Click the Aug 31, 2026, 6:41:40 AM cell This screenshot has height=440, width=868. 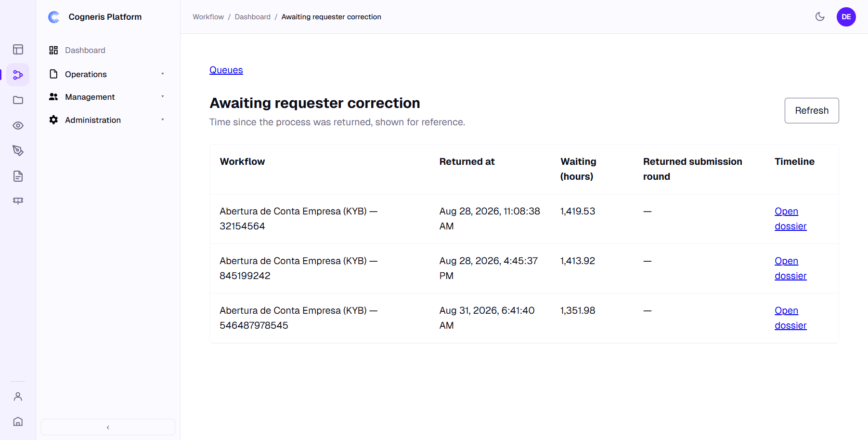click(x=487, y=318)
